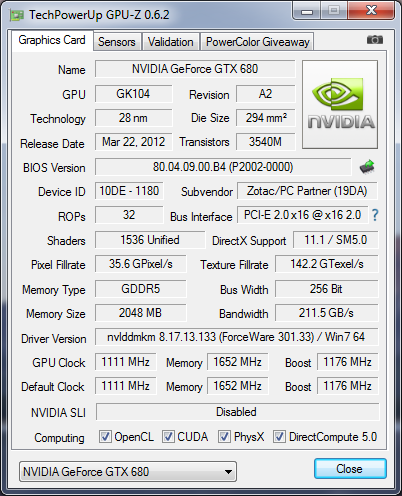Click the BIOS save chip icon

(x=367, y=166)
